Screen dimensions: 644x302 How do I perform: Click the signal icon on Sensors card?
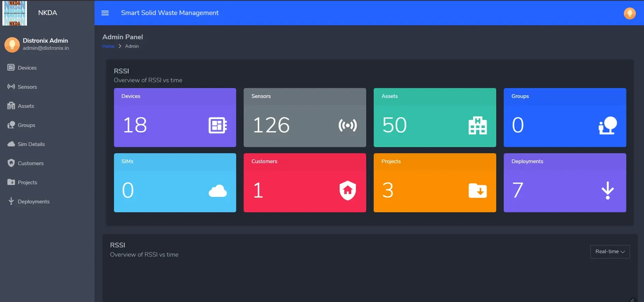coord(347,125)
